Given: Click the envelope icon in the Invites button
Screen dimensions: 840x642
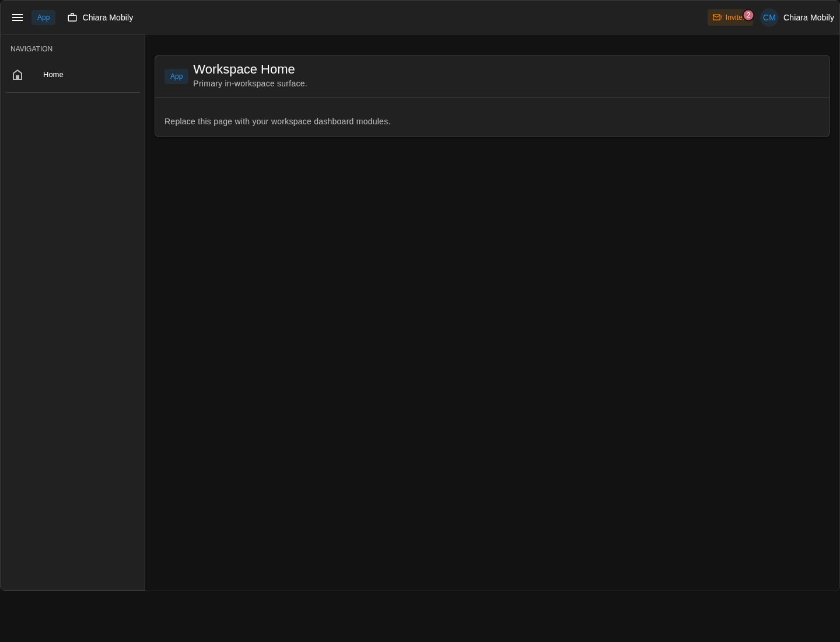Looking at the screenshot, I should [x=717, y=18].
